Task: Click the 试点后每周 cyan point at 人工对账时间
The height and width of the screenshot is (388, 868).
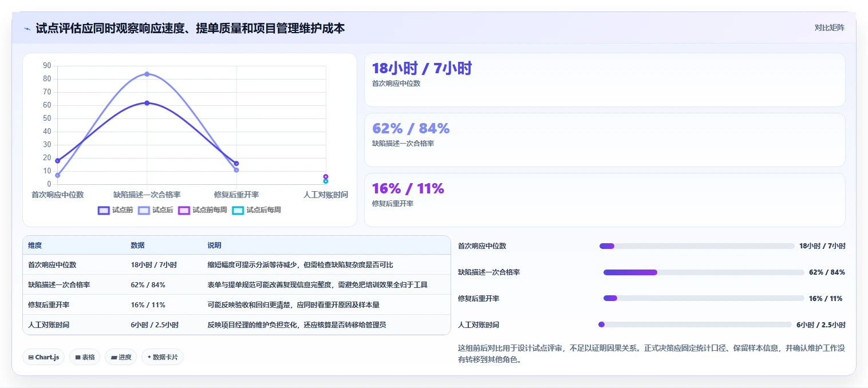Action: coord(326,181)
